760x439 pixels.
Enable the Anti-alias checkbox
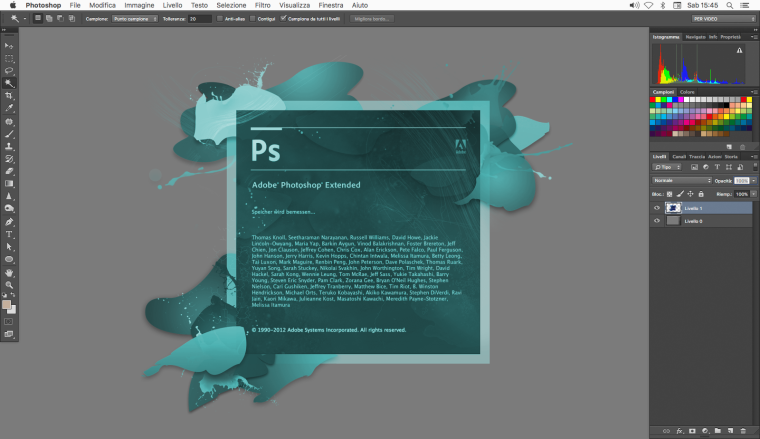(220, 18)
